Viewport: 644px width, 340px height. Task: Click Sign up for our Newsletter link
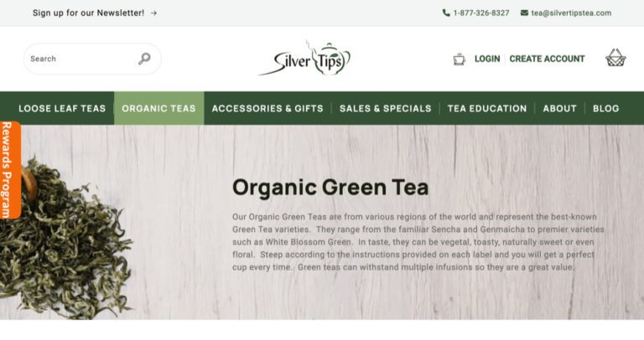tap(88, 13)
